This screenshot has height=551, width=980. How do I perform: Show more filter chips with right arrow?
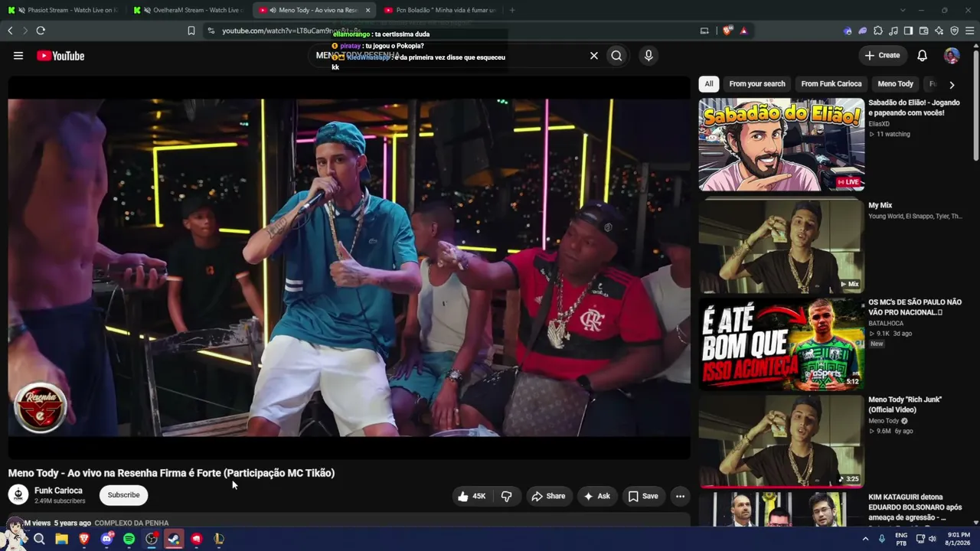click(952, 85)
